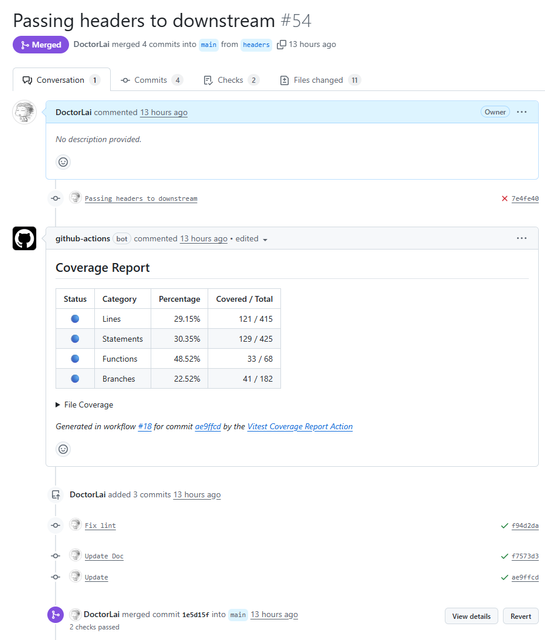
Task: Switch to the Commits tab
Action: (151, 80)
